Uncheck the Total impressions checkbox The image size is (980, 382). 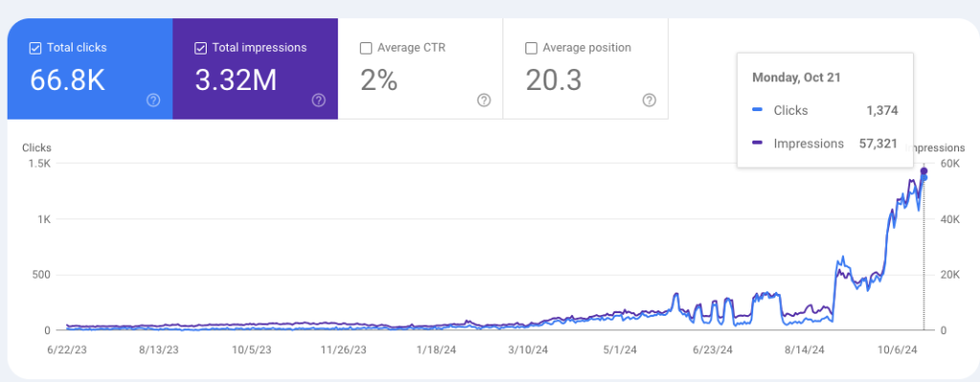pyautogui.click(x=201, y=48)
